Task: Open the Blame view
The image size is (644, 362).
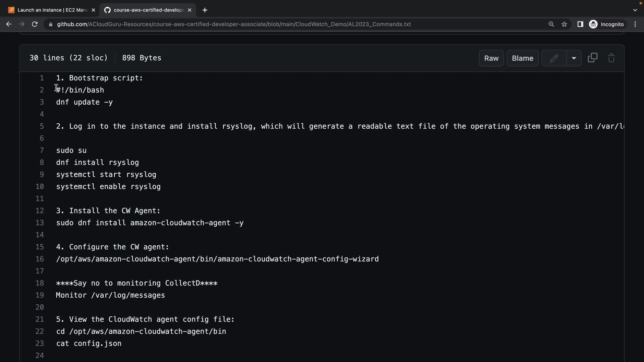Action: pos(522,58)
